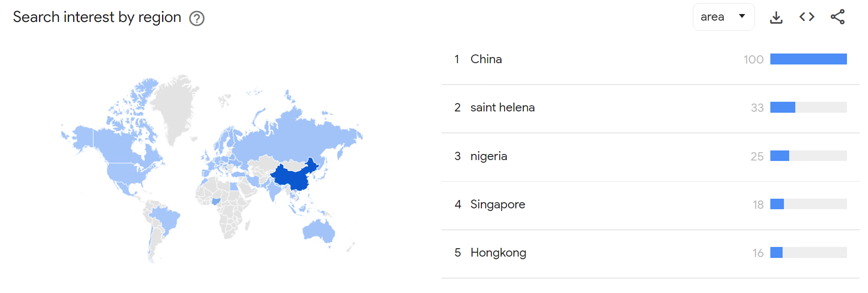
Task: Select nigeria from the ranking list
Action: (488, 156)
